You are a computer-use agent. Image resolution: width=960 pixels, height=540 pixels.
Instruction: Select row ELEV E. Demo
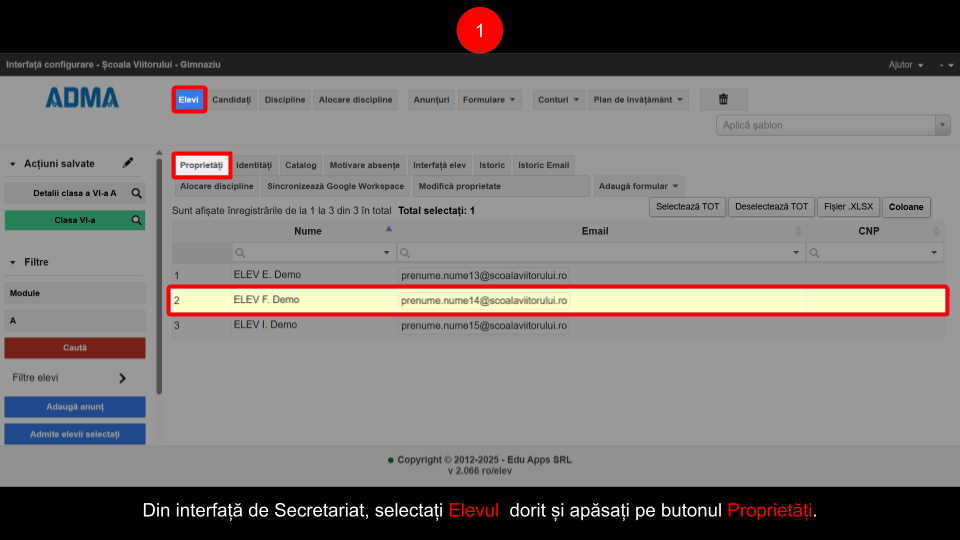coord(558,275)
